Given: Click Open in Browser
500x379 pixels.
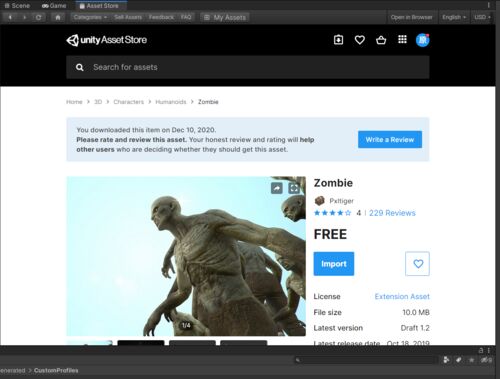Looking at the screenshot, I should pyautogui.click(x=411, y=17).
